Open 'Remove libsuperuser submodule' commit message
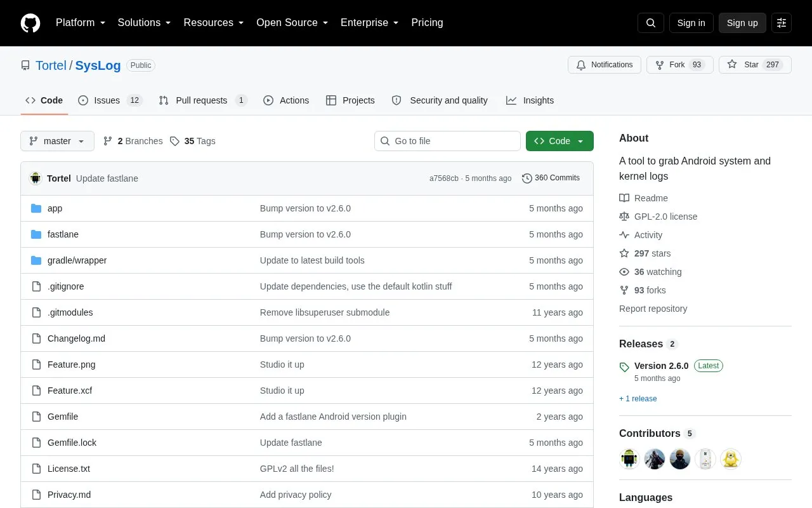The width and height of the screenshot is (812, 508). point(325,312)
